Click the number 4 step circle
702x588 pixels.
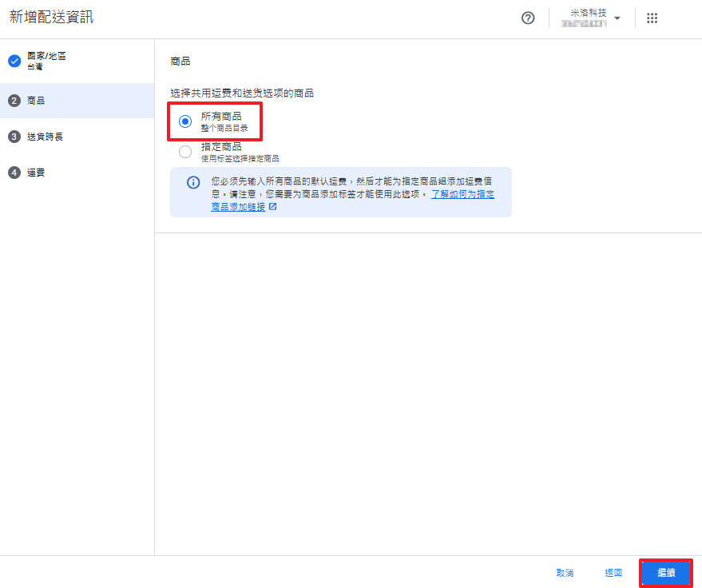tap(14, 173)
